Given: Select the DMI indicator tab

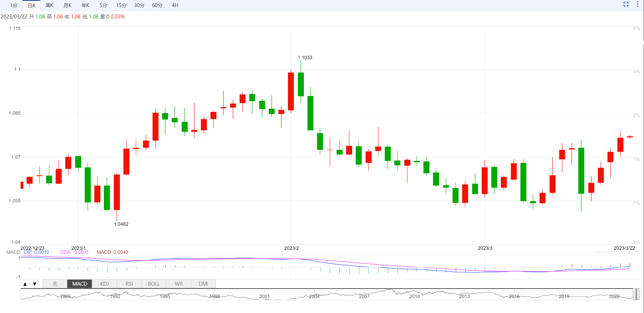Looking at the screenshot, I should pos(203,284).
